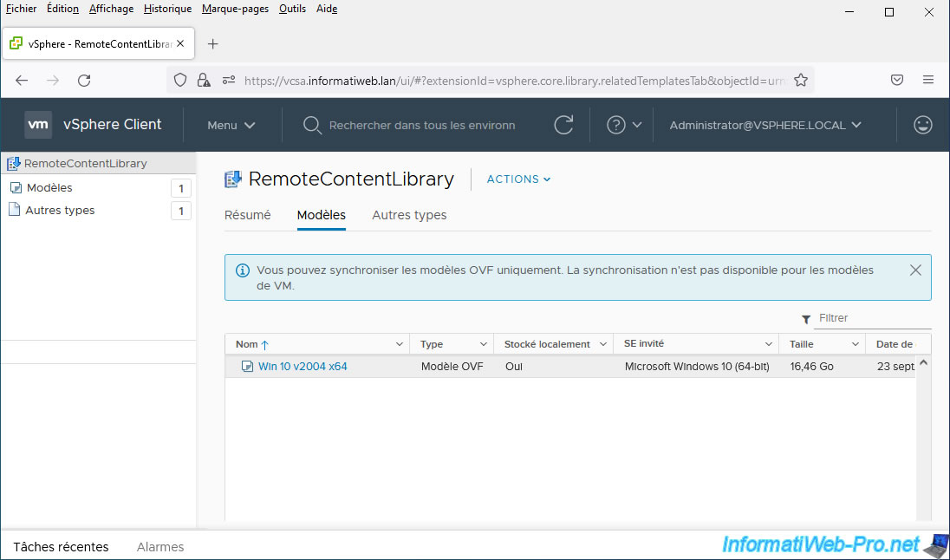Image resolution: width=950 pixels, height=560 pixels.
Task: Click the Nom sort ascending arrow
Action: pyautogui.click(x=264, y=344)
